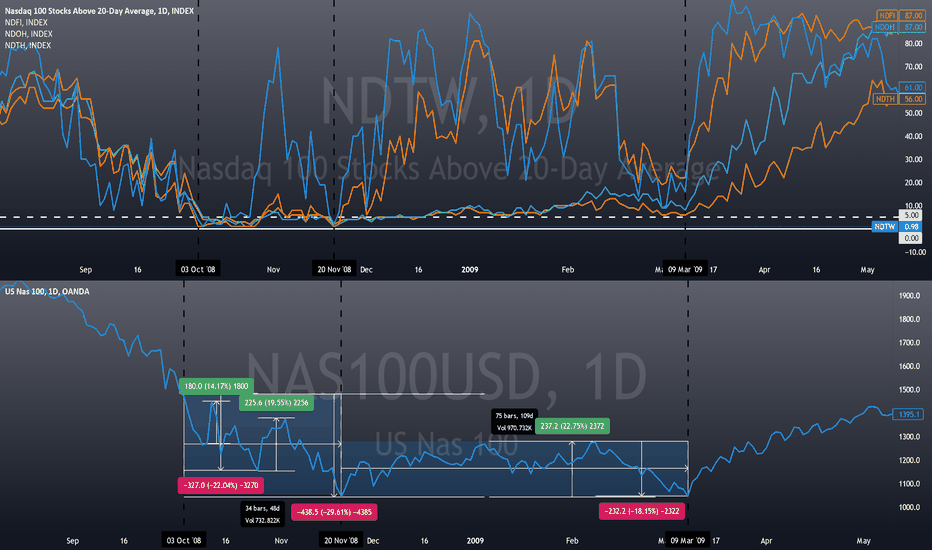Viewport: 932px width, 550px height.
Task: Select the '34 bars, 48d' range info box
Action: coord(262,515)
